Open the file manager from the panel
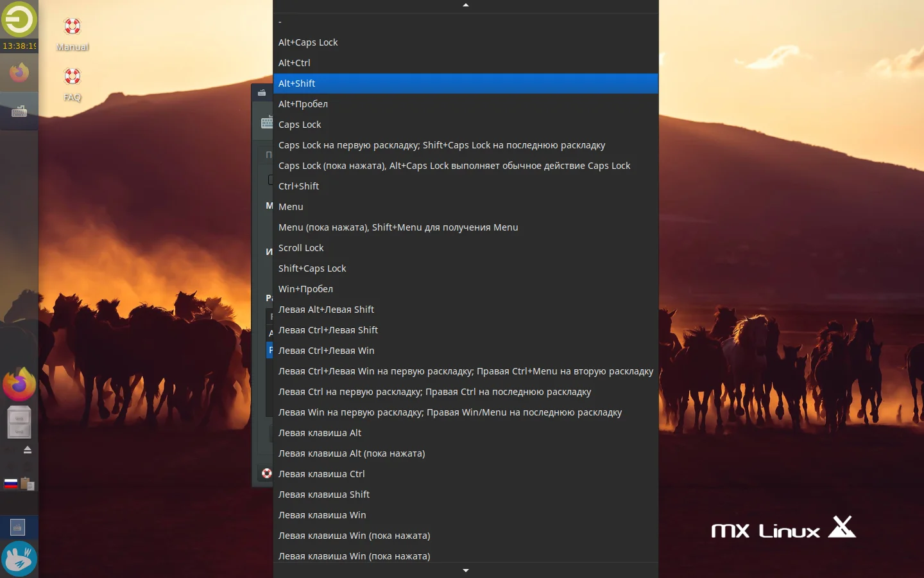924x578 pixels. click(19, 422)
